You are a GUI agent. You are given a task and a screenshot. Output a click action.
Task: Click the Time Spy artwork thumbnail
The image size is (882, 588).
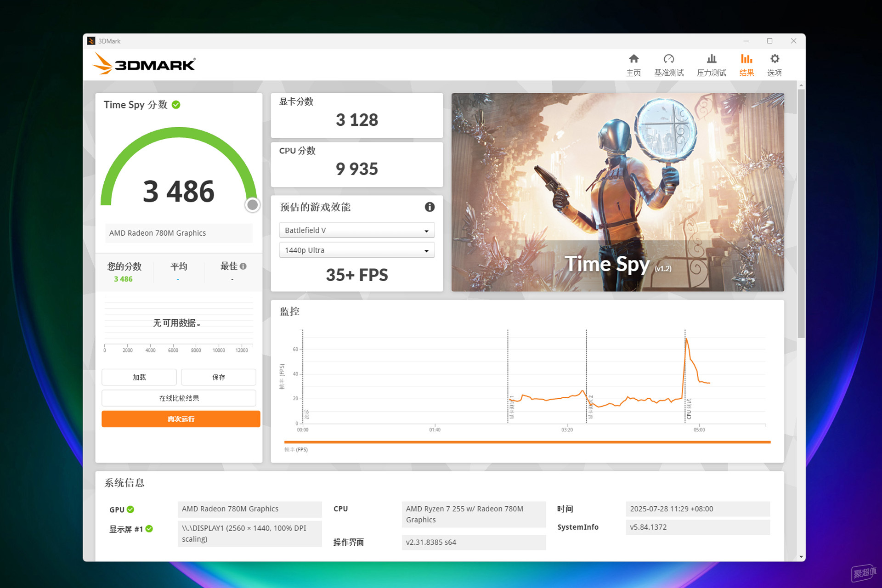coord(618,192)
